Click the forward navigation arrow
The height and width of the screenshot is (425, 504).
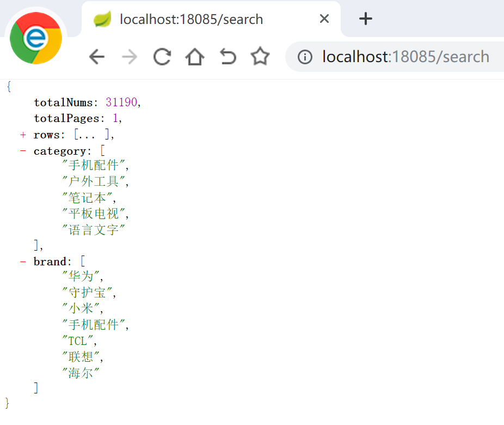coord(130,57)
